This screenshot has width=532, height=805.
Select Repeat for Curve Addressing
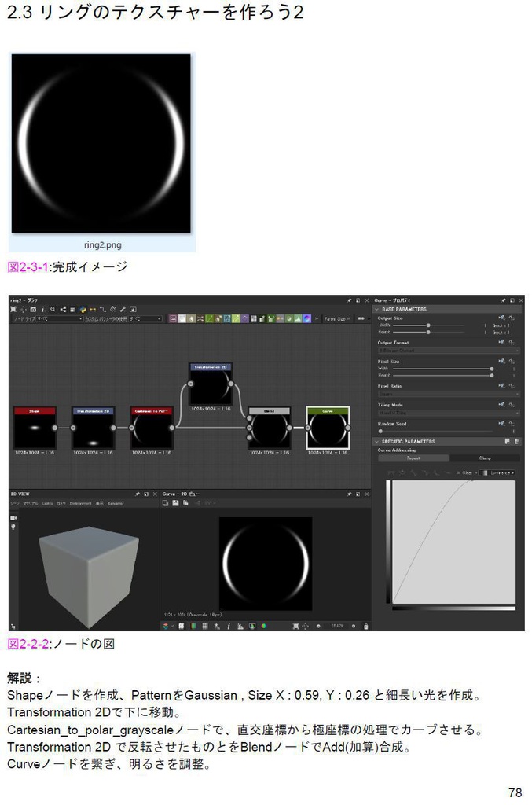[413, 458]
